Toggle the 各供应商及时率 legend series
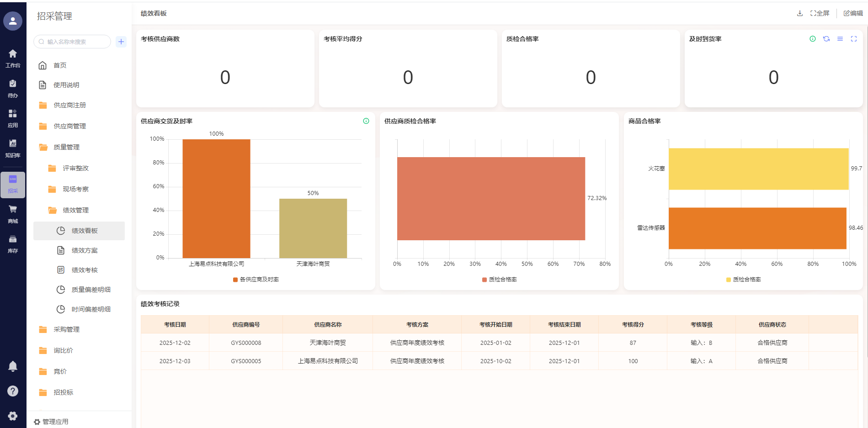The height and width of the screenshot is (428, 868). tap(256, 280)
